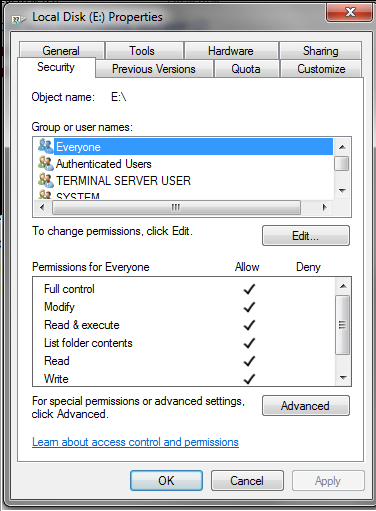This screenshot has width=376, height=511.
Task: Click the Everyone group icon
Action: [45, 146]
